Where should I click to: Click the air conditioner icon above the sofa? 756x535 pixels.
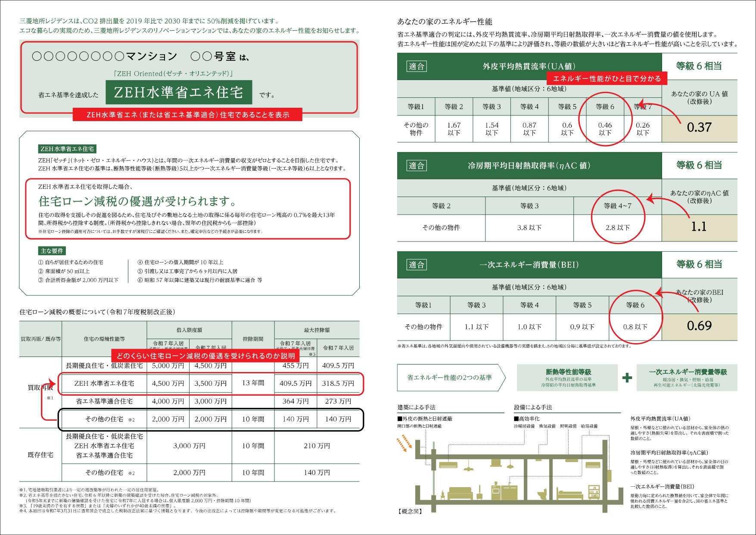(448, 465)
